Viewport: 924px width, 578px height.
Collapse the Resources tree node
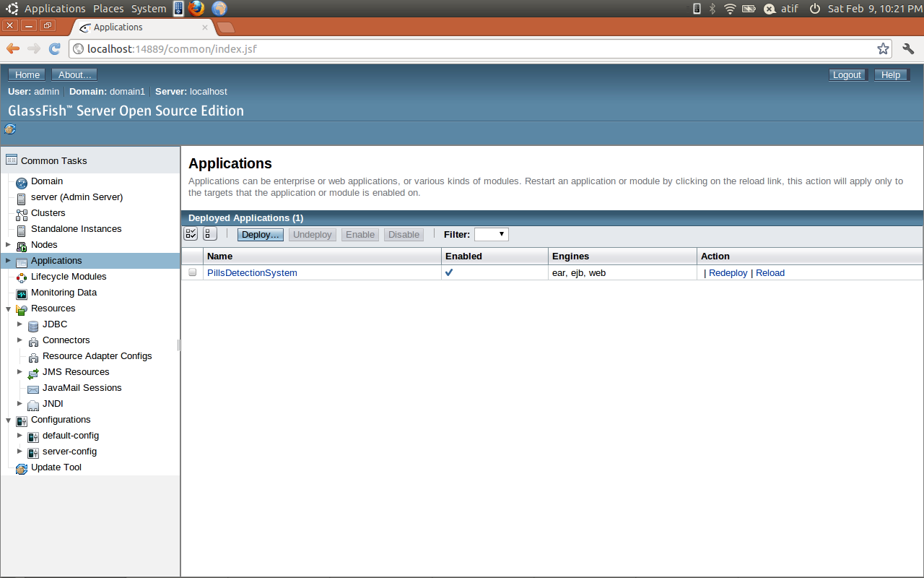click(8, 309)
